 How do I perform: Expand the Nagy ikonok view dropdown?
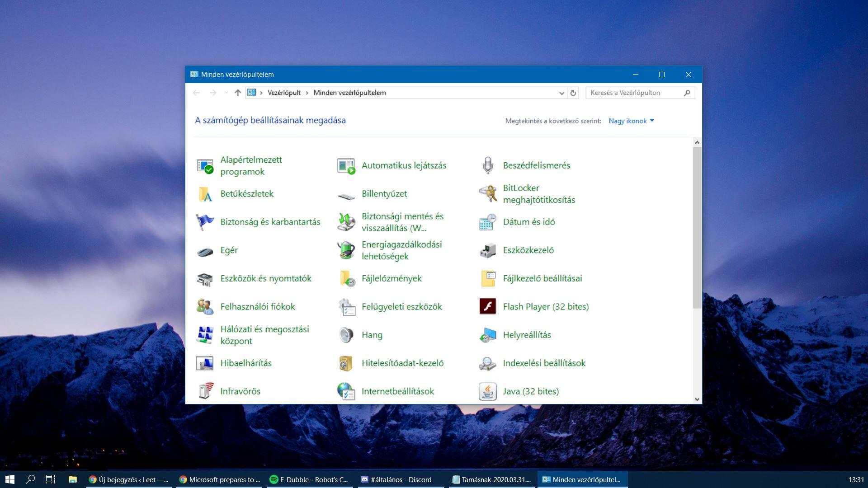click(x=631, y=121)
